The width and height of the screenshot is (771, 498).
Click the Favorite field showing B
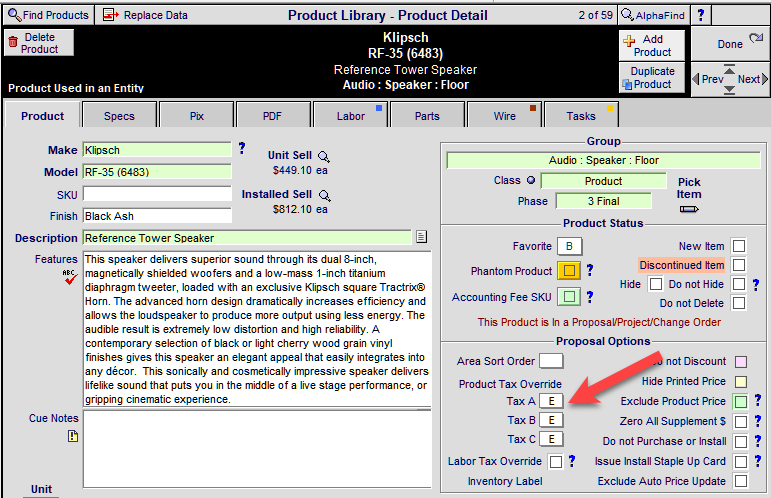569,246
